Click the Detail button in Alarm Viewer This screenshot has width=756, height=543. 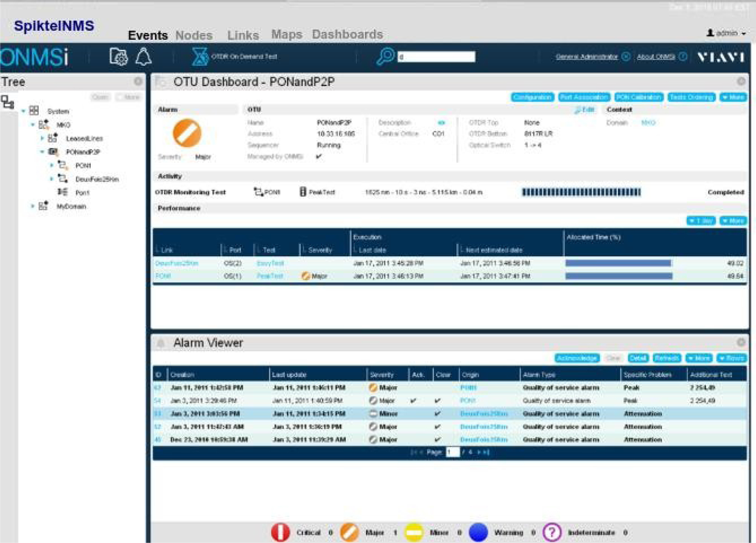coord(638,358)
